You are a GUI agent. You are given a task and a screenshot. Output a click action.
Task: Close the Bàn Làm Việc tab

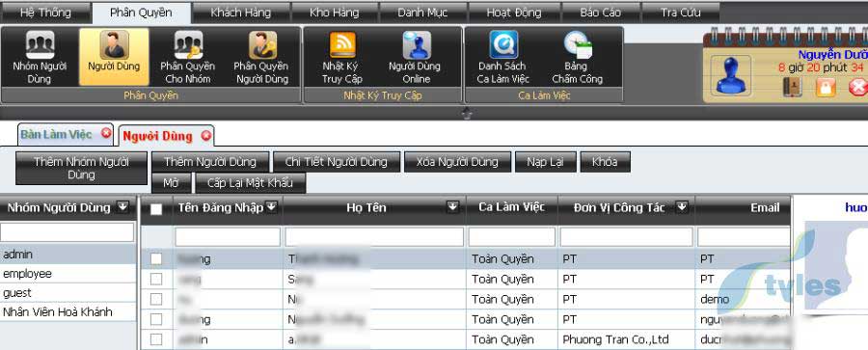(x=106, y=133)
